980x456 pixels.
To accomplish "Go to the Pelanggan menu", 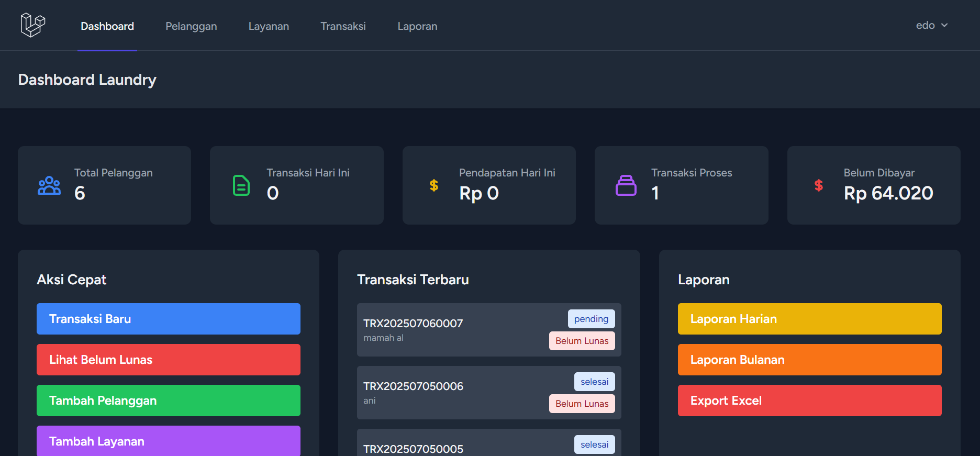I will point(191,26).
